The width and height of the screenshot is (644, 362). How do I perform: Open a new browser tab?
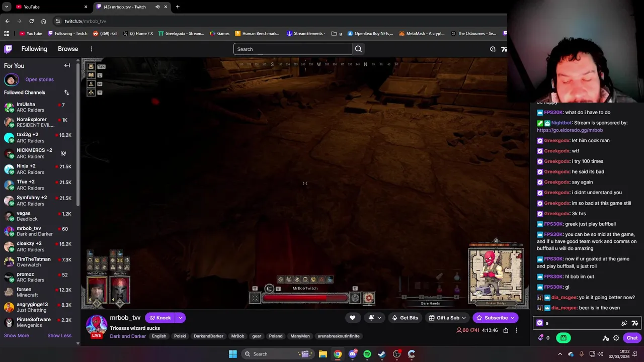coord(178,7)
